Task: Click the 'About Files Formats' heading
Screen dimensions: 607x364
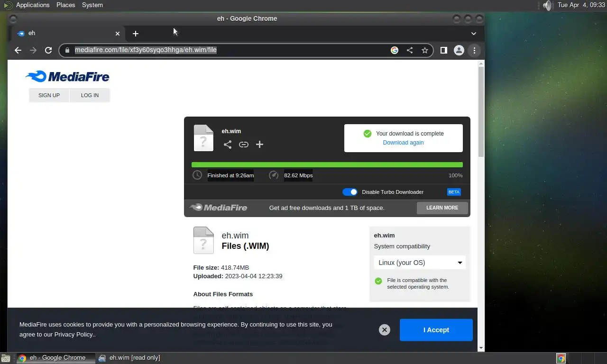Action: (223, 294)
